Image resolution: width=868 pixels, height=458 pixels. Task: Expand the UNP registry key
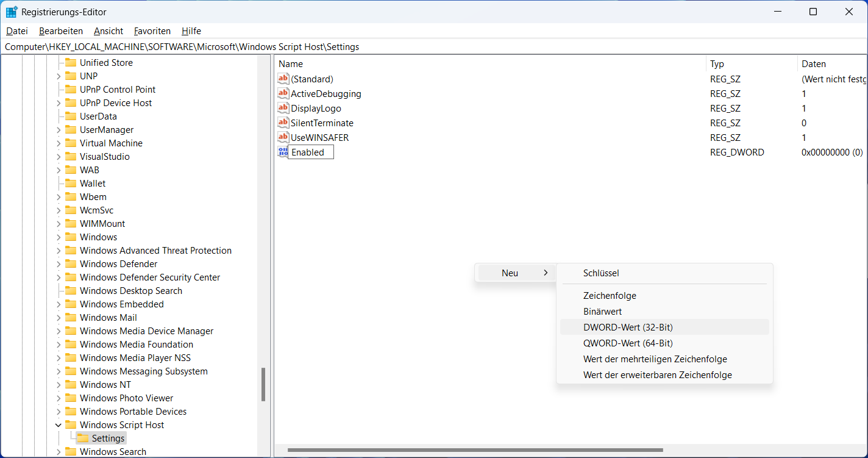click(x=59, y=76)
